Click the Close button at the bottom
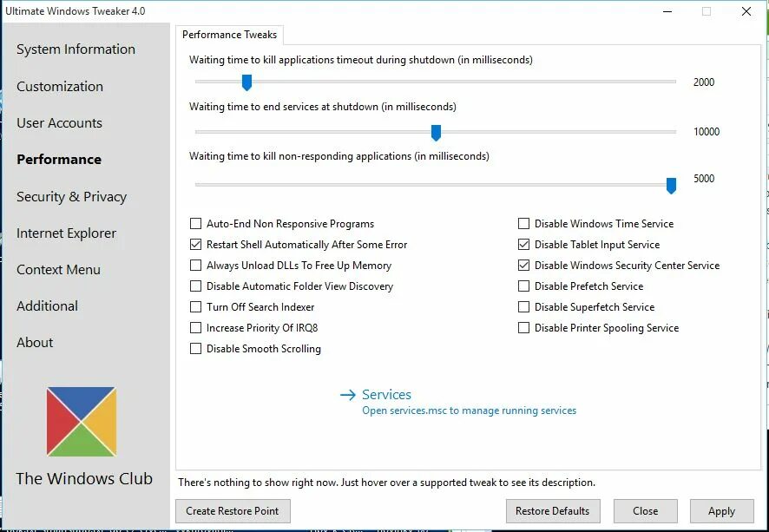 click(646, 511)
